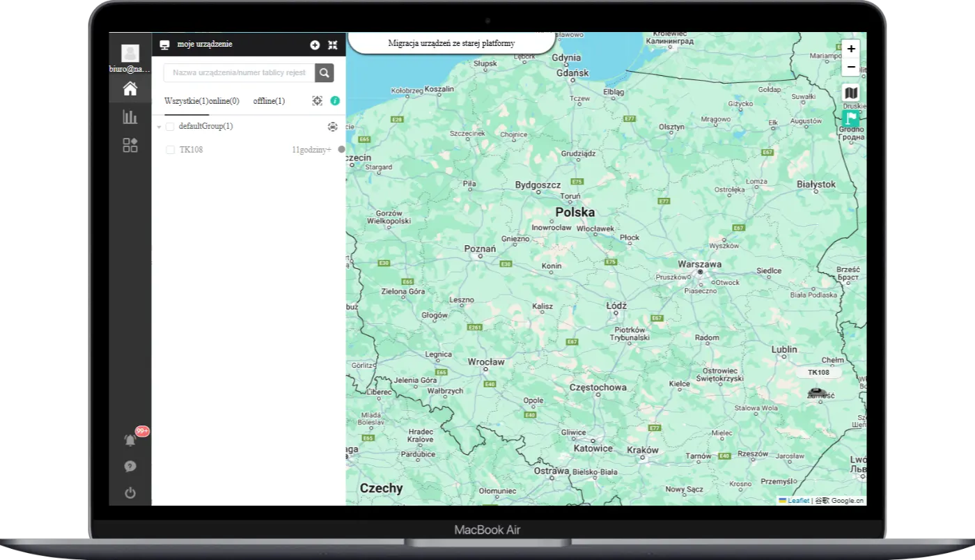Image resolution: width=975 pixels, height=560 pixels.
Task: Collapse the defaultGroup tree arrow
Action: pos(159,127)
